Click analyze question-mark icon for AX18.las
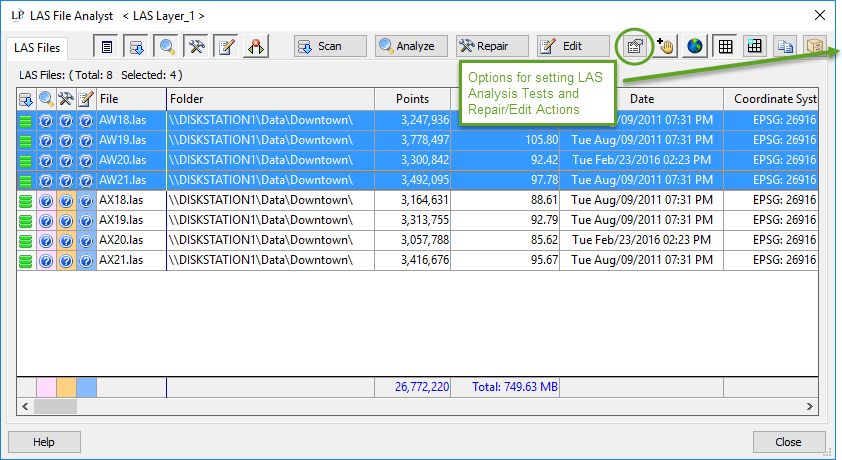 click(x=46, y=201)
